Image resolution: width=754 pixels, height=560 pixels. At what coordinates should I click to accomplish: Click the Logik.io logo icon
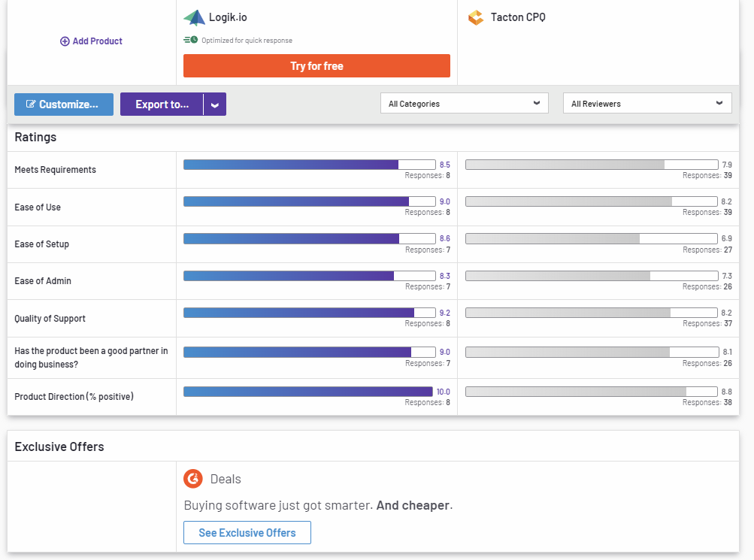[x=194, y=18]
